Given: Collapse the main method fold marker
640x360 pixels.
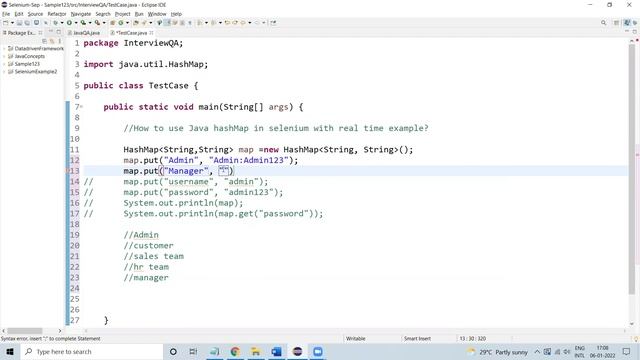Looking at the screenshot, I should click(81, 107).
